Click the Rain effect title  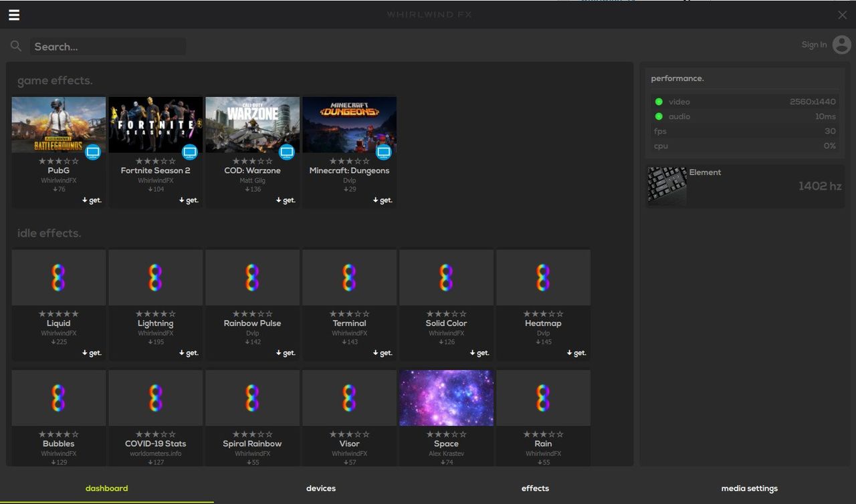[x=544, y=444]
